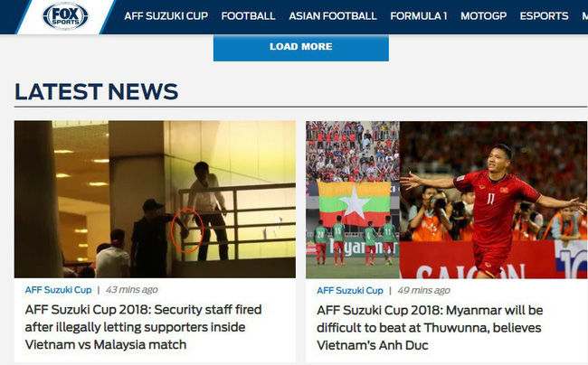Go to the Asian Football section
The width and height of the screenshot is (588, 365).
click(333, 16)
